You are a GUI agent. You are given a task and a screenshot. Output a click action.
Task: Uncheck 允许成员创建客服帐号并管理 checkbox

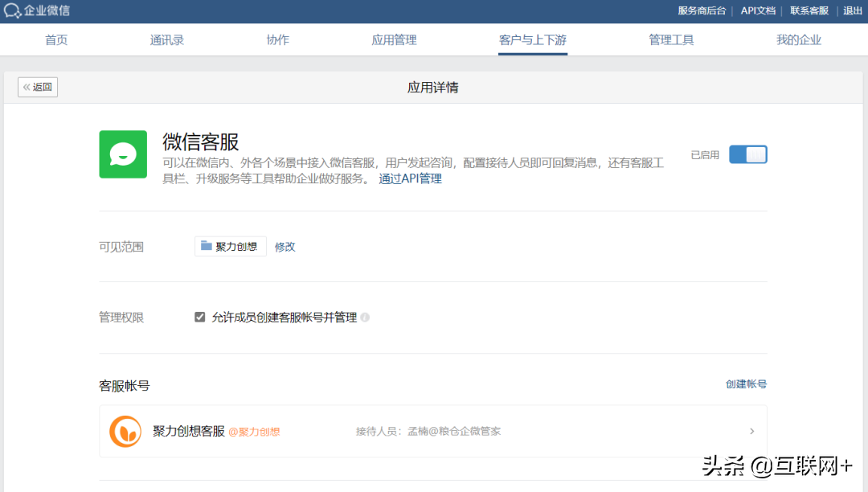point(200,317)
